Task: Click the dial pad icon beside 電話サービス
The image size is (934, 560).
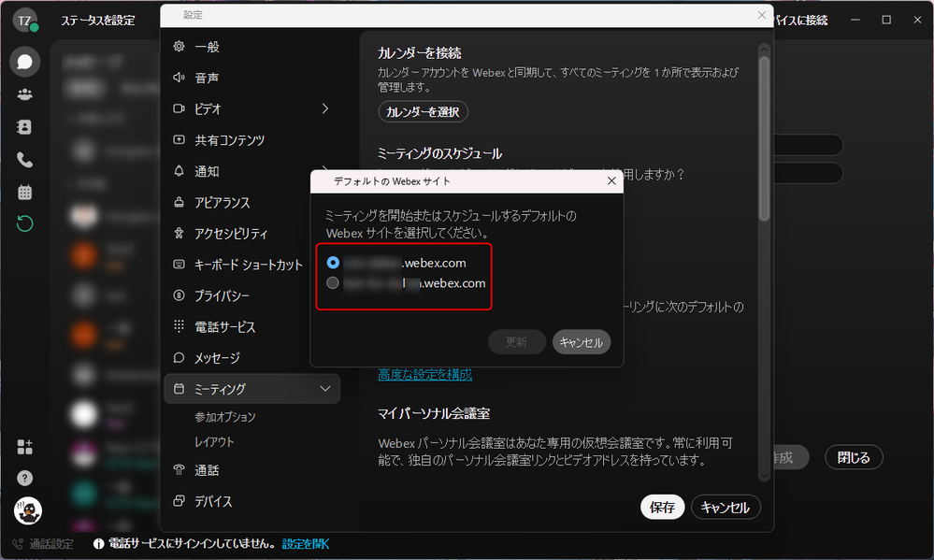Action: pos(179,326)
